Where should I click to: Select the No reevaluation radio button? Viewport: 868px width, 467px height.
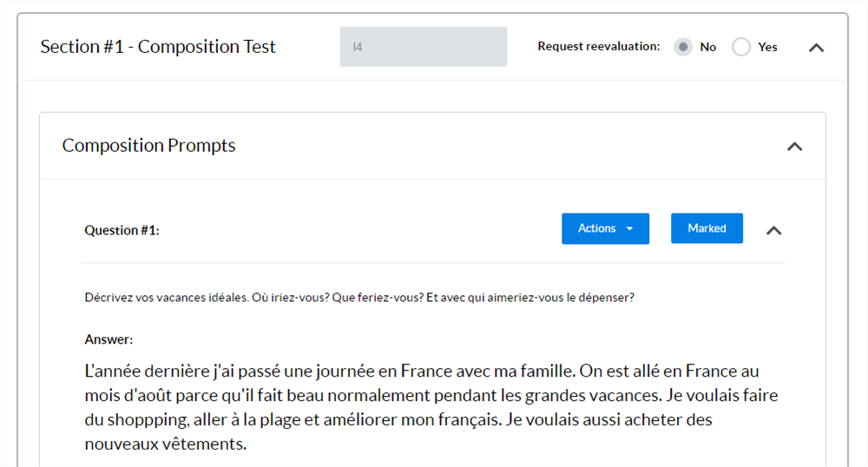pos(684,47)
